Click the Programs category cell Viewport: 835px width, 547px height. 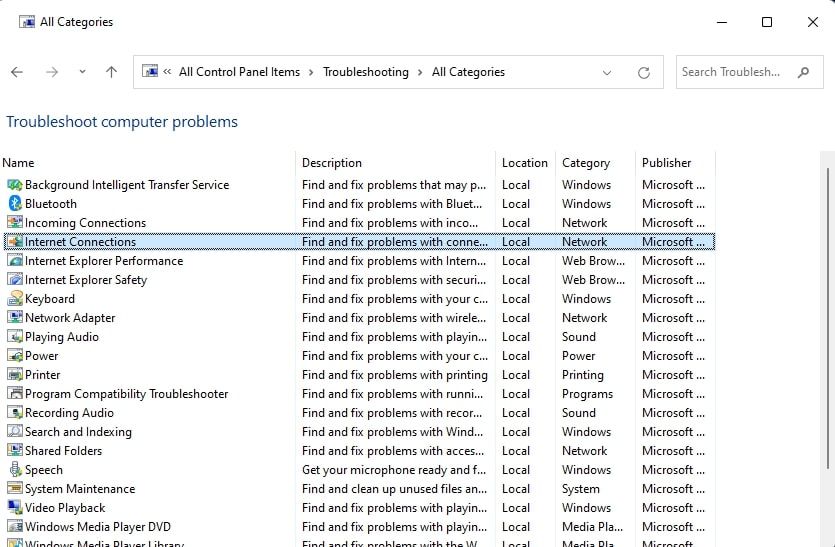587,394
